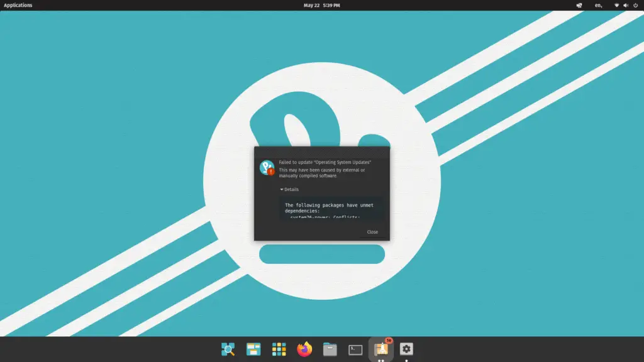
Task: Click 'This may have been caused by external' message
Action: point(321,173)
